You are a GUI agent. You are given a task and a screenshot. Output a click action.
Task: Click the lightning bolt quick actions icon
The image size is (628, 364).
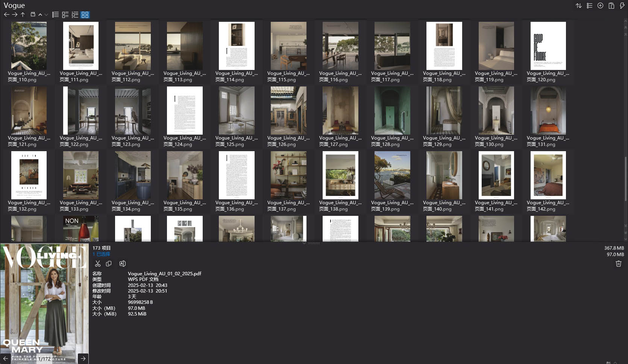(x=622, y=6)
